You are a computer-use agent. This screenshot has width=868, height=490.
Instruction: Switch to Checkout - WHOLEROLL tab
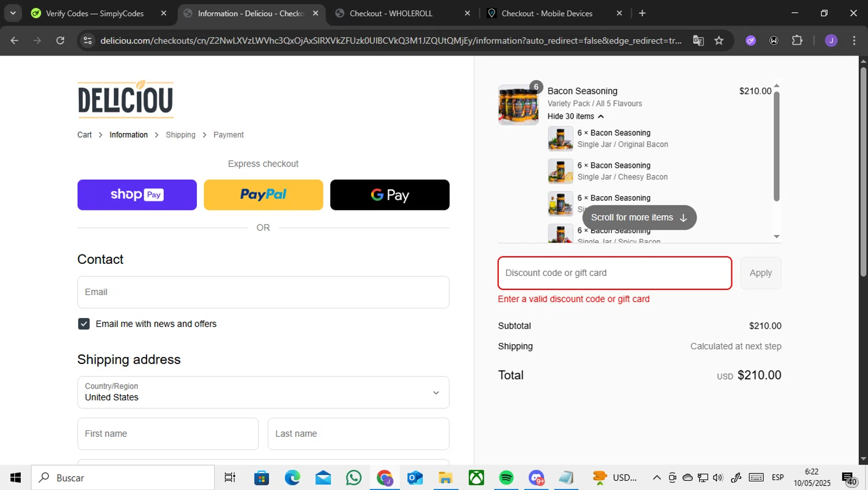pos(391,13)
